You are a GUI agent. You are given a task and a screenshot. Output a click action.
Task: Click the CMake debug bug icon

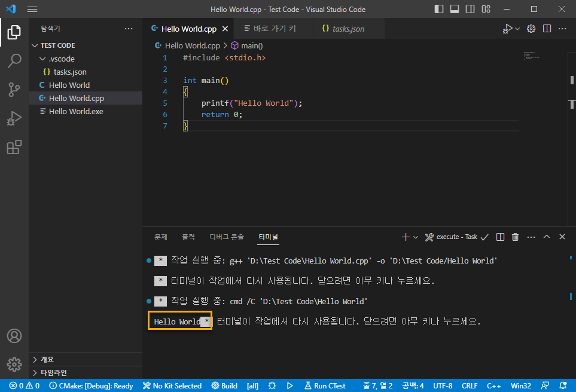coord(272,386)
